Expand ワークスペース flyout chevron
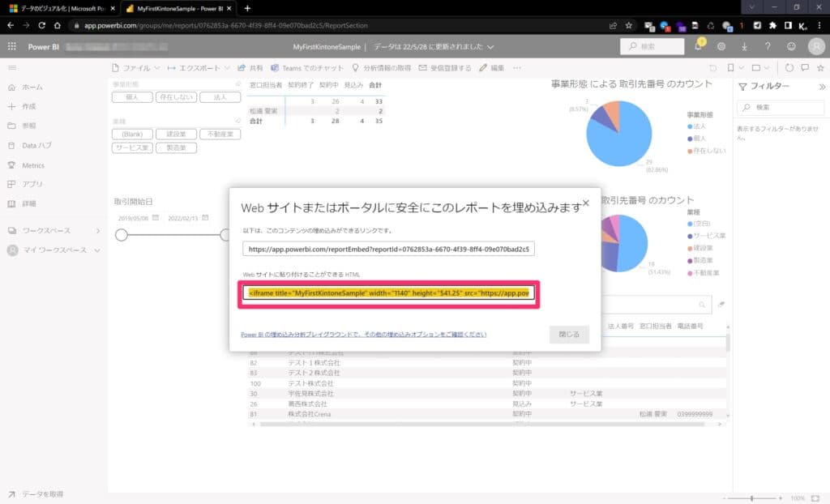The image size is (830, 504). coord(98,231)
